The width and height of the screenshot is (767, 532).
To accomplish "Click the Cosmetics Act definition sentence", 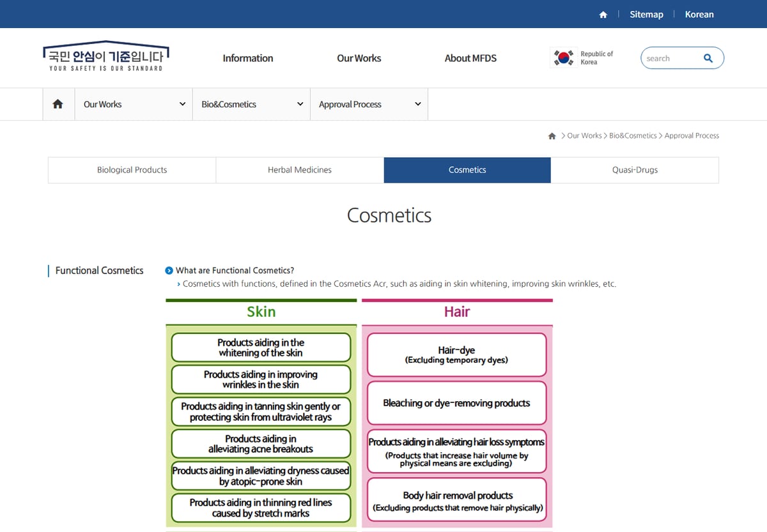I will click(399, 284).
